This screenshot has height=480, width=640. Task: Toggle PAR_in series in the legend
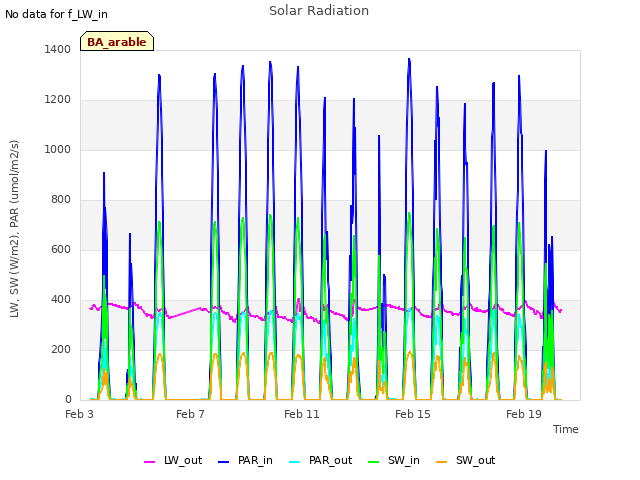click(245, 460)
